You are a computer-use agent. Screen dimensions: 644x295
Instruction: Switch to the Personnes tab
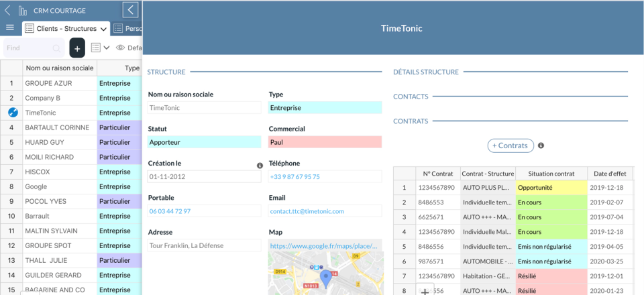pos(127,29)
